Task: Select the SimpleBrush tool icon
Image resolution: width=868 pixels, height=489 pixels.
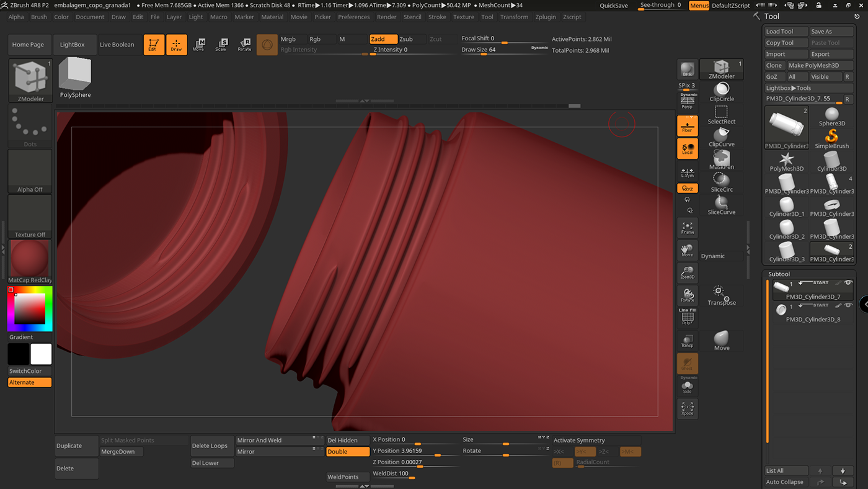Action: [x=831, y=137]
